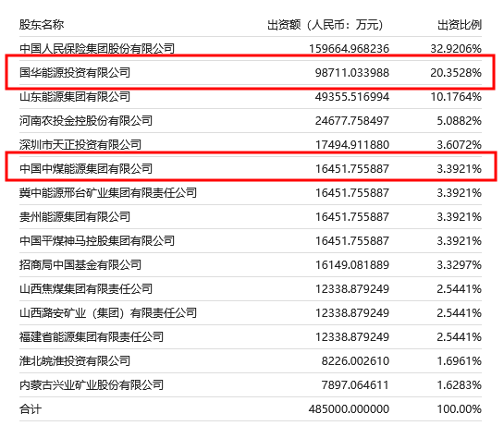Click 2.5441% in the 福建省能源集团 row
The image size is (504, 438).
coord(459,337)
